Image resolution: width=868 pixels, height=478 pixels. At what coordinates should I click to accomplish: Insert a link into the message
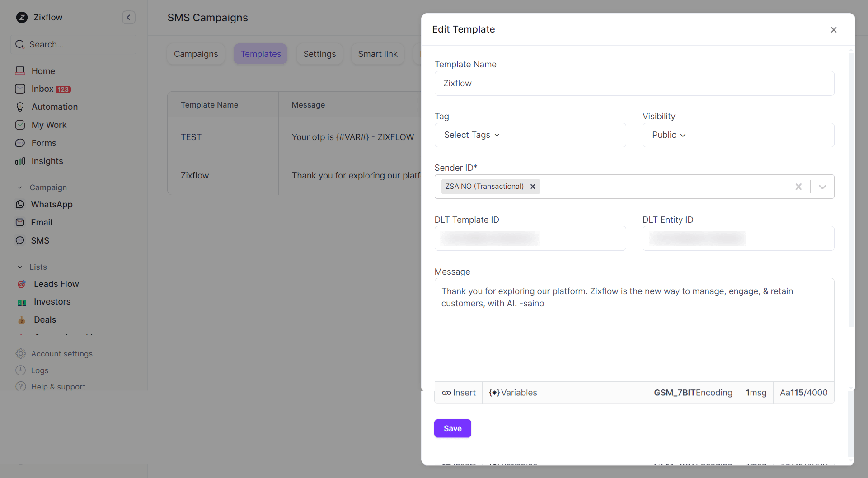[x=459, y=393]
